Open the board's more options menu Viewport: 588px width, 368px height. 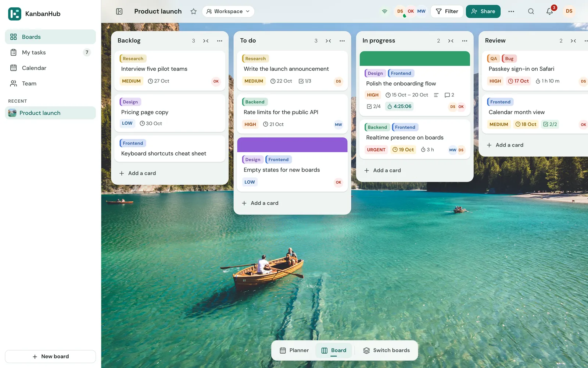511,11
